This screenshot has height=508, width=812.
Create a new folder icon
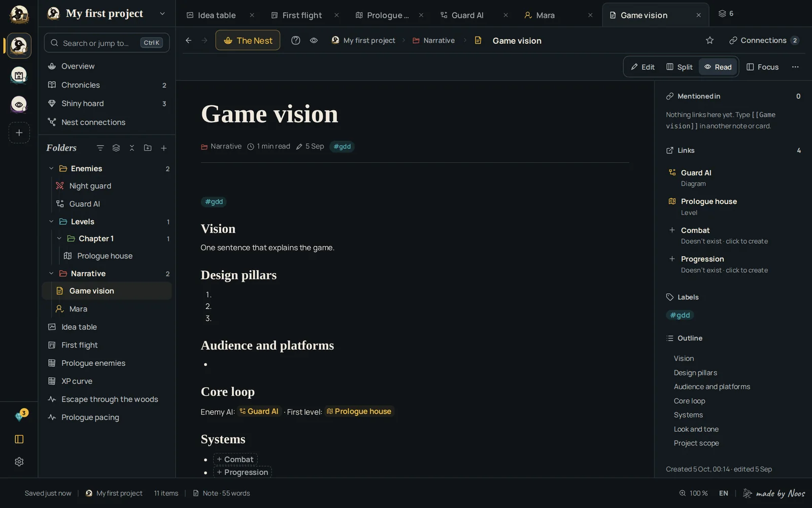[148, 148]
